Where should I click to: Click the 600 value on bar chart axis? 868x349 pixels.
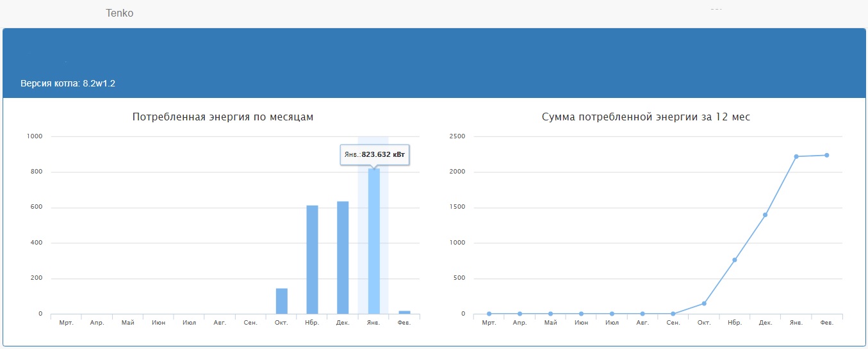click(x=36, y=207)
